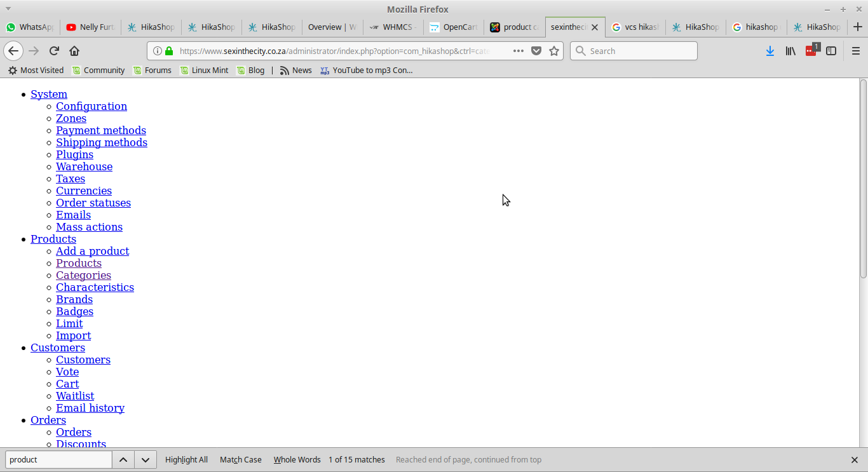Image resolution: width=868 pixels, height=472 pixels.
Task: Open the Firefox hamburger menu
Action: (x=855, y=51)
